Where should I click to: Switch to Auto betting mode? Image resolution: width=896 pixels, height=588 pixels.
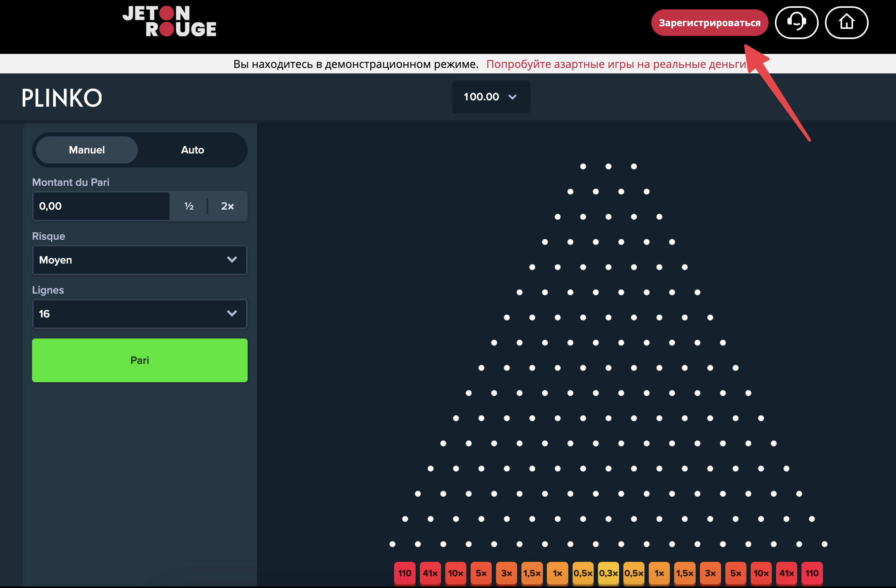[193, 150]
